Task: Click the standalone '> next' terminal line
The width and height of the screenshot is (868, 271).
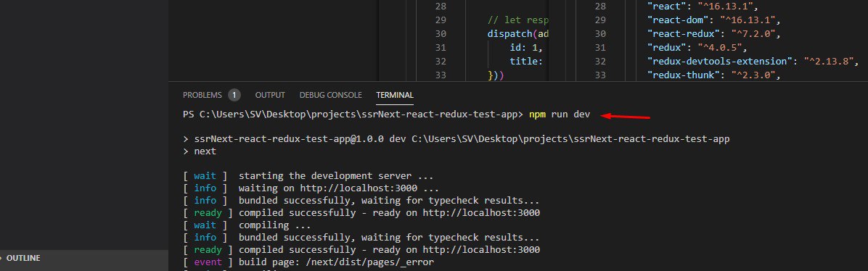Action: tap(200, 151)
